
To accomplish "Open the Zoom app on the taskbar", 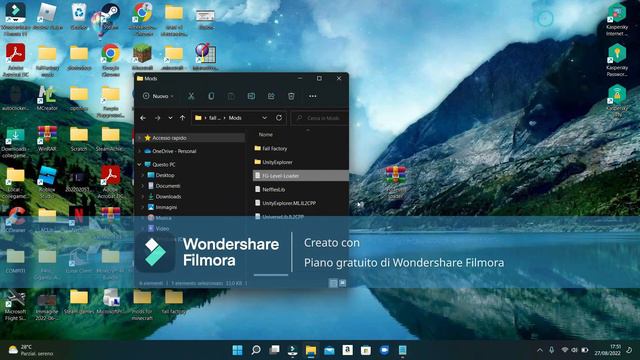I will click(384, 350).
